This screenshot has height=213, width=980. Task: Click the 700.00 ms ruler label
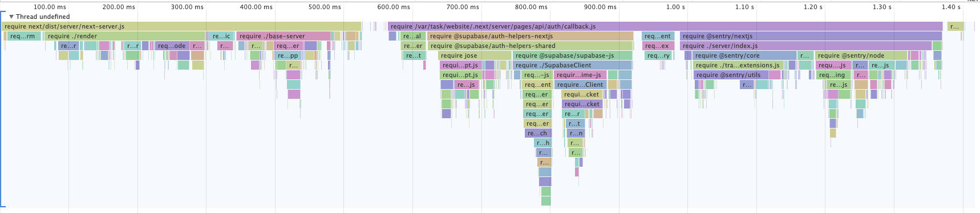click(463, 7)
